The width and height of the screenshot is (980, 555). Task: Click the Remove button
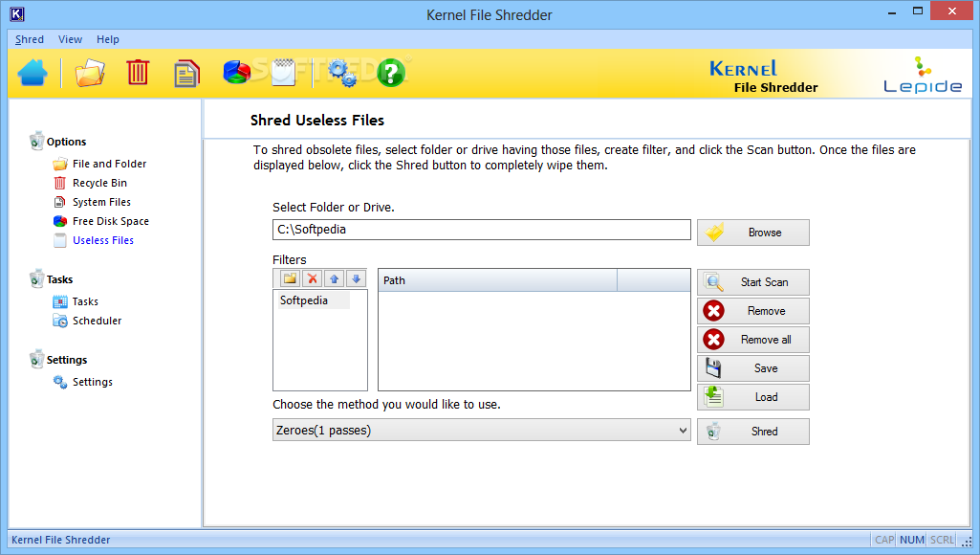[753, 311]
